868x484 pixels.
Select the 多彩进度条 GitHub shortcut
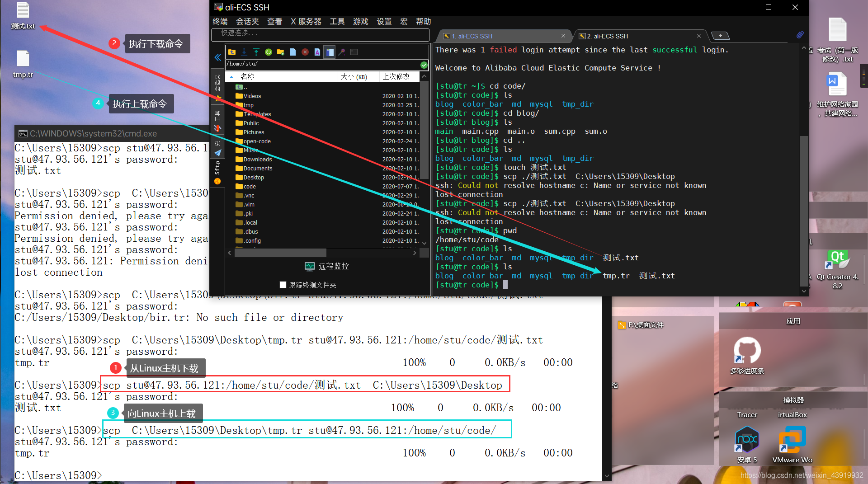coord(747,356)
